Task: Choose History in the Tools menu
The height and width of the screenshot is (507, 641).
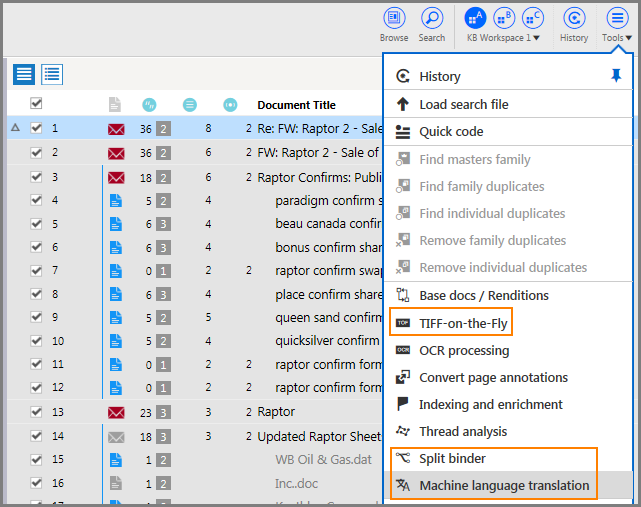Action: click(x=509, y=76)
